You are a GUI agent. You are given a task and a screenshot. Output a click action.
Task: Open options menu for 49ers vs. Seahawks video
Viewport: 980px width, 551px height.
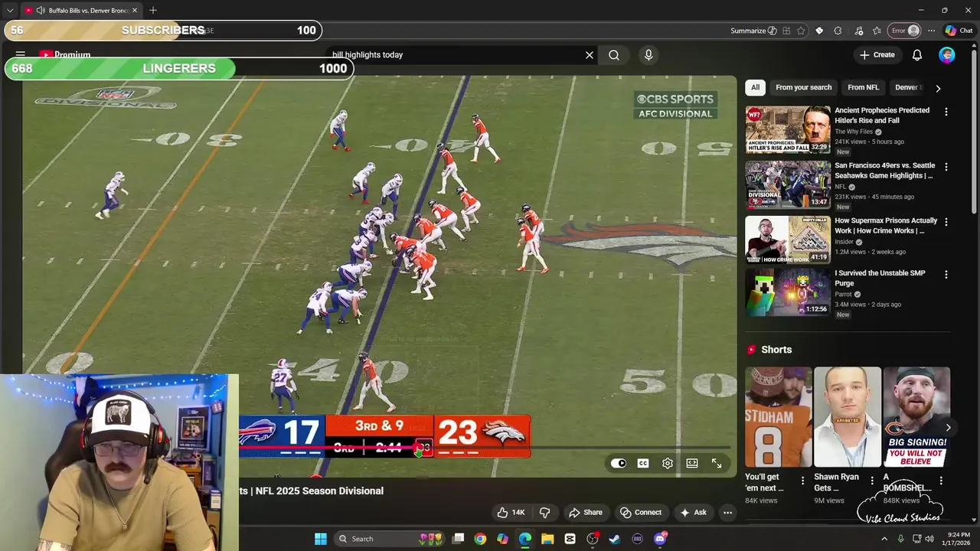(x=946, y=167)
